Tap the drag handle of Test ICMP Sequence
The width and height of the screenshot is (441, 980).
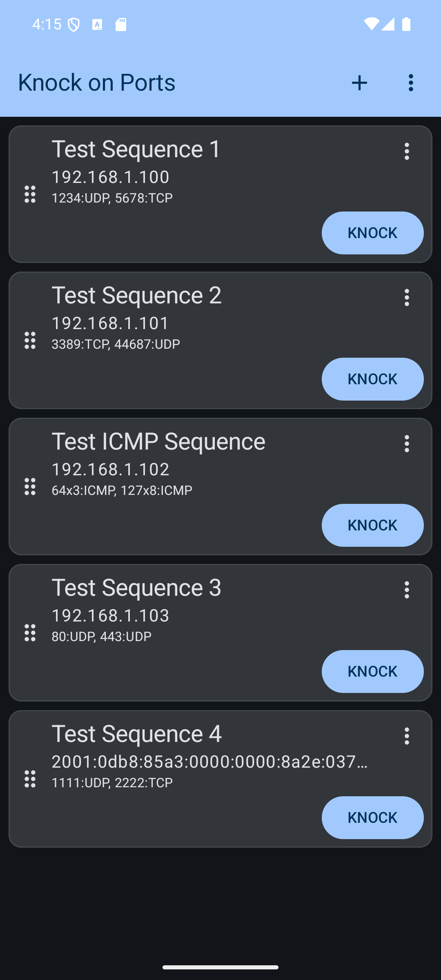click(x=30, y=486)
